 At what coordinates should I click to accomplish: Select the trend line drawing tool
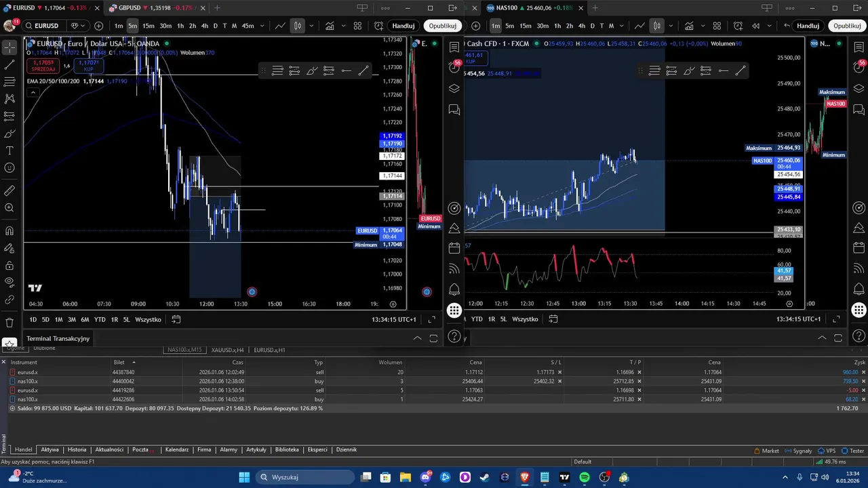pos(9,65)
